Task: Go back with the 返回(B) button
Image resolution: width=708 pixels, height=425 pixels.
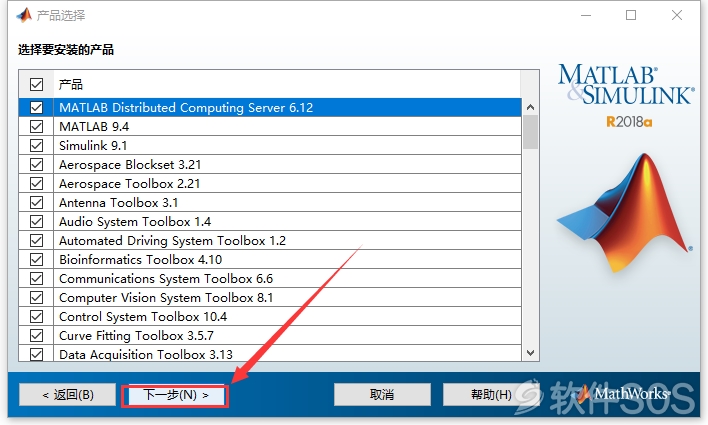Action: (x=67, y=395)
